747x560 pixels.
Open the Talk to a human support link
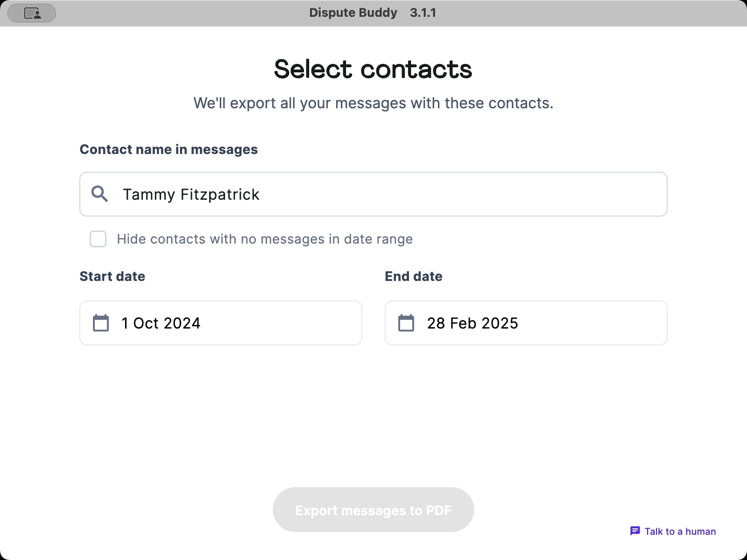679,531
